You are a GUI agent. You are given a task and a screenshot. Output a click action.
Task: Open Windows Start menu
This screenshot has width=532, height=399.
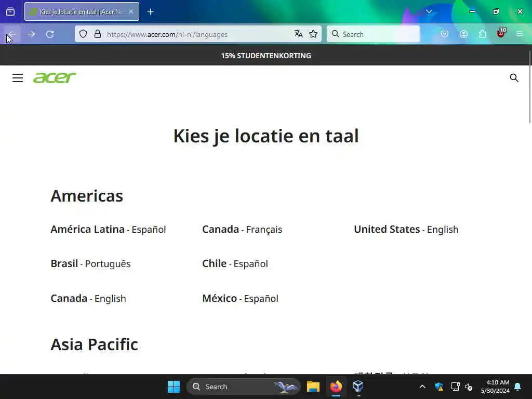[174, 387]
